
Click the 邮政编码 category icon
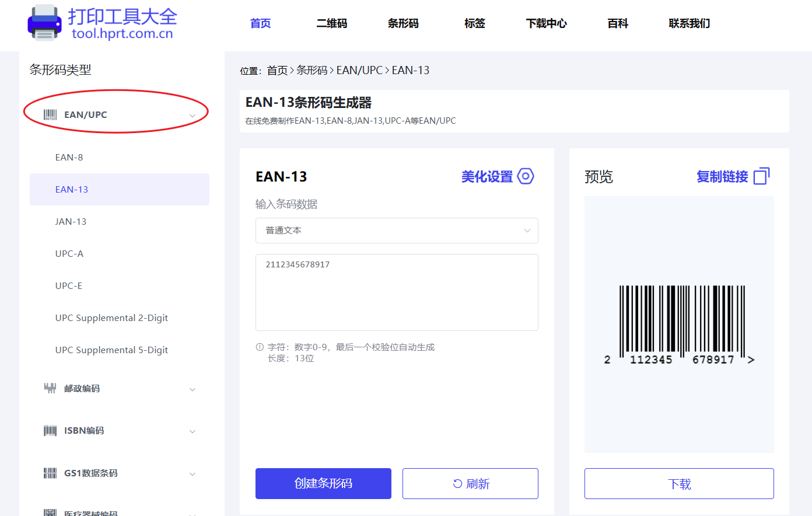point(50,388)
